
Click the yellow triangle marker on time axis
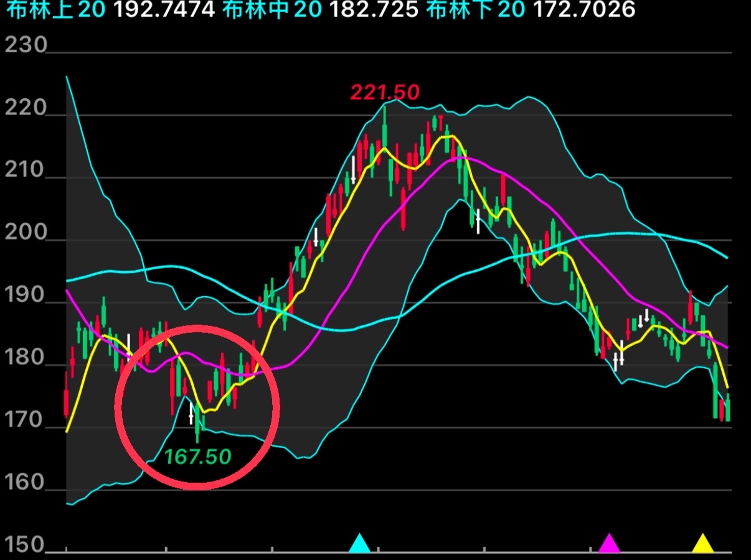click(x=703, y=543)
